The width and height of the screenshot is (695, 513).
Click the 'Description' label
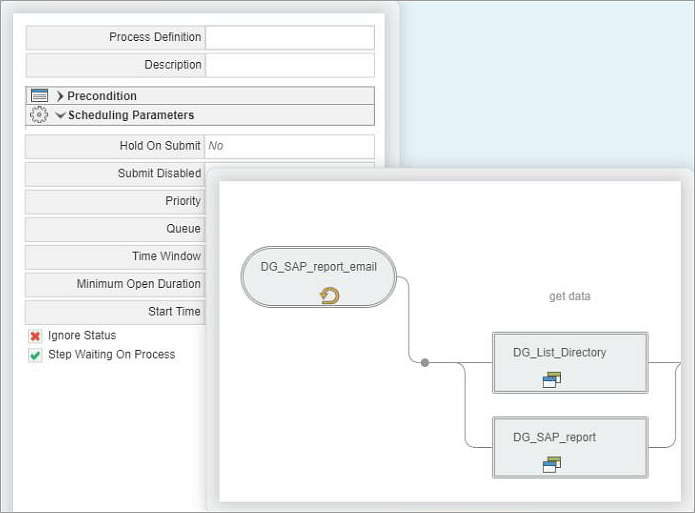(173, 65)
